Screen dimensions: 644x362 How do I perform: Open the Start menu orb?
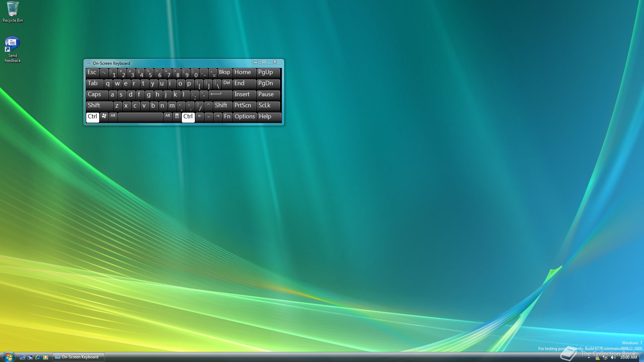click(8, 357)
